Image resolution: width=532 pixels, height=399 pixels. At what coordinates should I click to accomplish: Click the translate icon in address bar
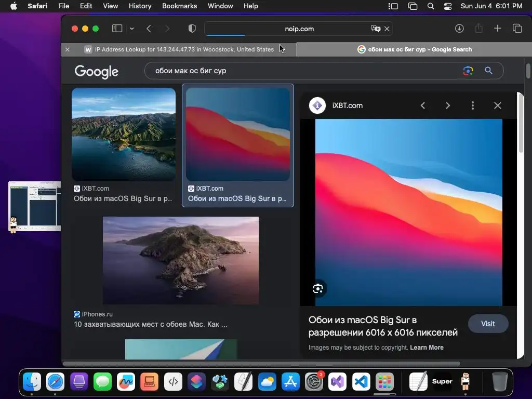pyautogui.click(x=375, y=29)
